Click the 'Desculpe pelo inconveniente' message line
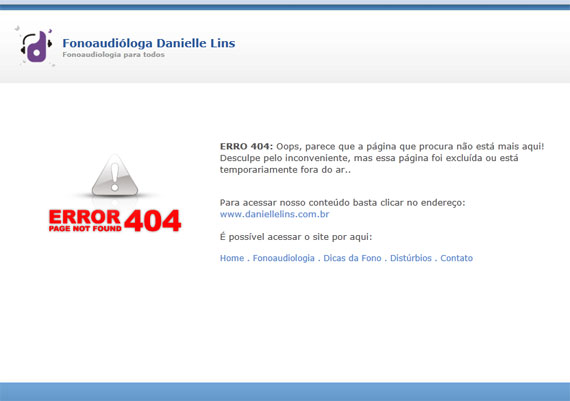 point(369,158)
